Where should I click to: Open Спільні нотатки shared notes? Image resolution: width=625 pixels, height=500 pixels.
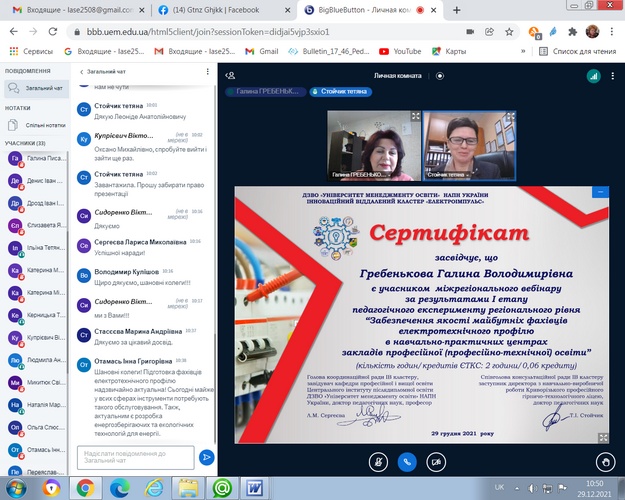(37, 125)
